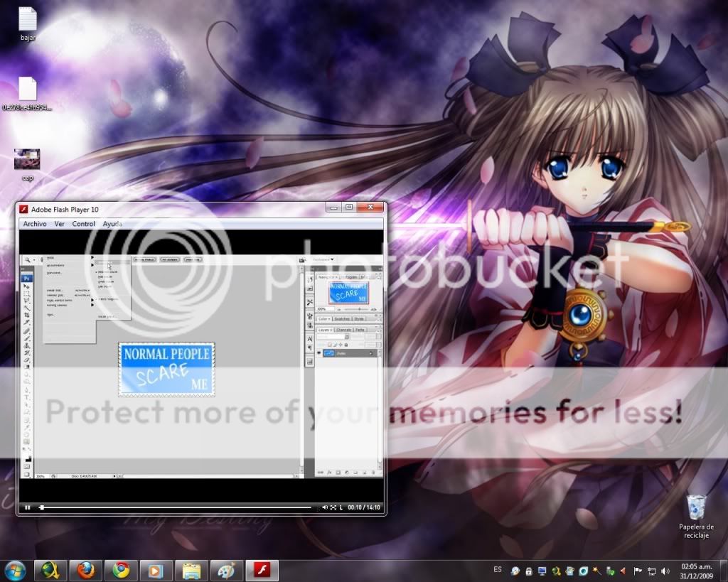
Task: Switch to the Channels tab
Action: pos(343,330)
